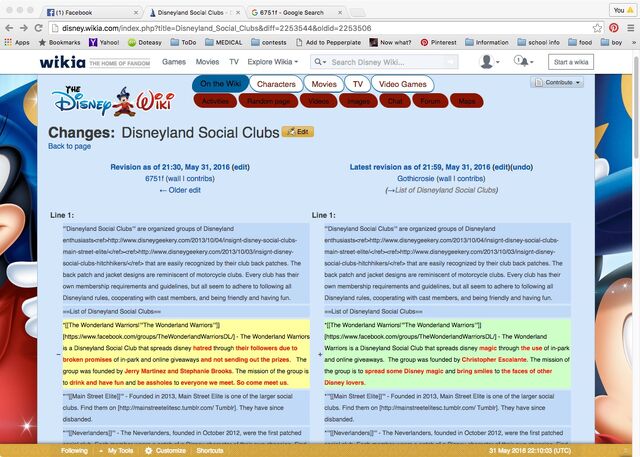640x457 pixels.
Task: Open the Yahoo! bookmark
Action: pos(104,42)
